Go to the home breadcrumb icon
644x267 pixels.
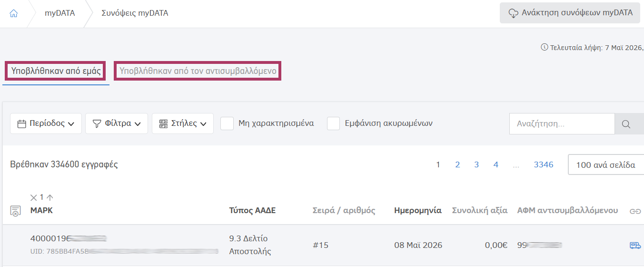(14, 13)
